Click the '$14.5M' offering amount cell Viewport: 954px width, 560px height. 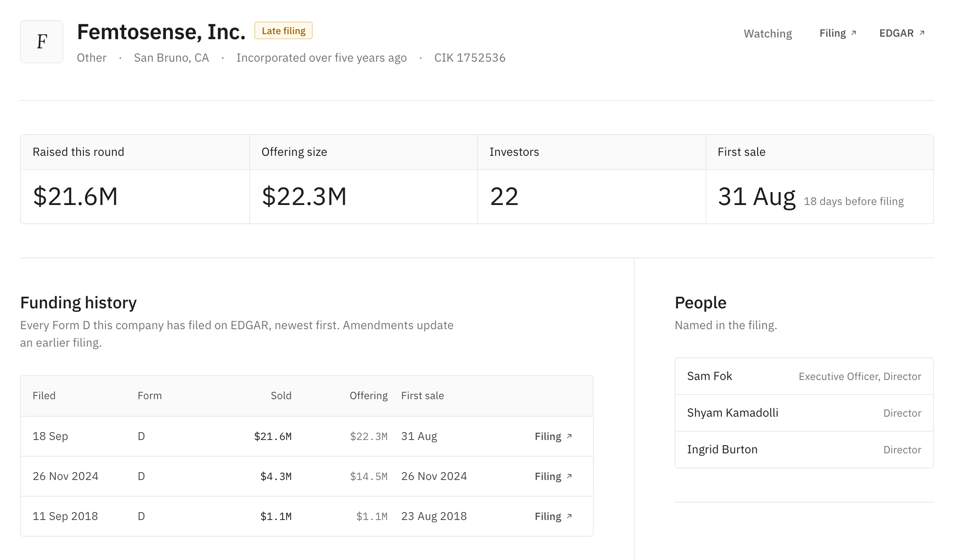coord(369,476)
